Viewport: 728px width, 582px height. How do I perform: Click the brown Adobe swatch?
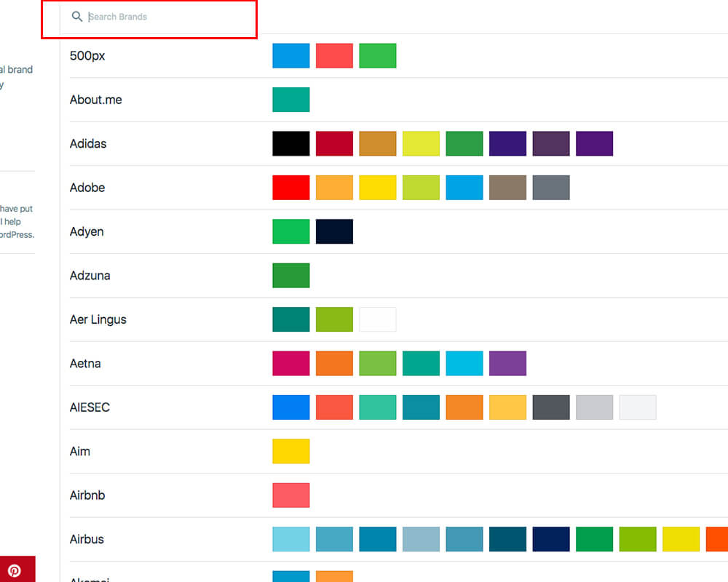(x=508, y=188)
